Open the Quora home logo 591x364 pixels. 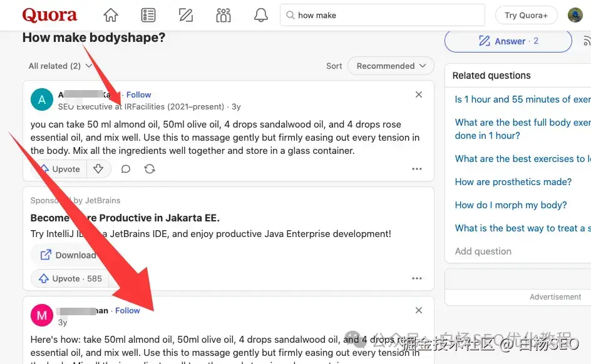click(49, 15)
